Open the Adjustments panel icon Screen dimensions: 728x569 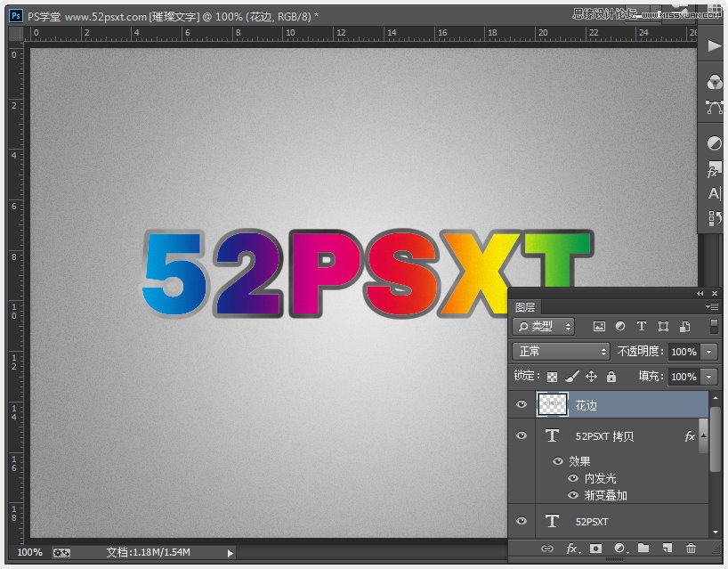pyautogui.click(x=714, y=143)
